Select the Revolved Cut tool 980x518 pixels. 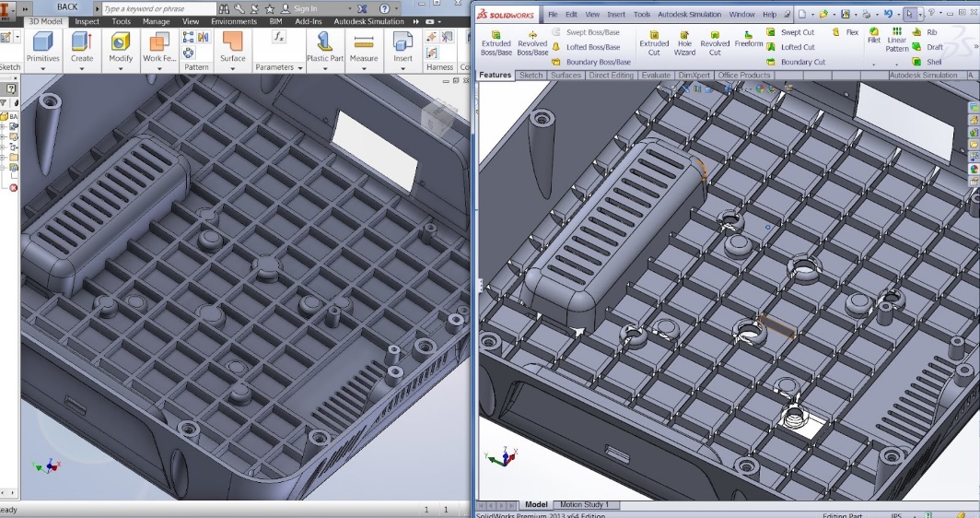click(x=715, y=43)
